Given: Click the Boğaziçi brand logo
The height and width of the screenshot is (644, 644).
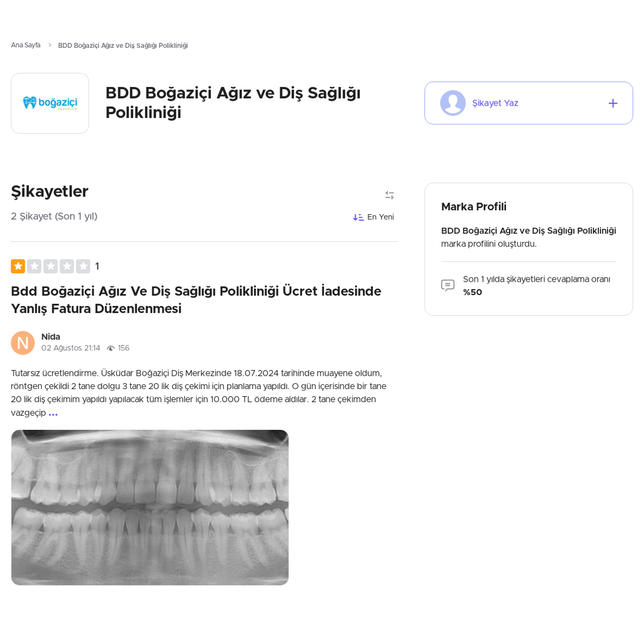Looking at the screenshot, I should pyautogui.click(x=50, y=103).
